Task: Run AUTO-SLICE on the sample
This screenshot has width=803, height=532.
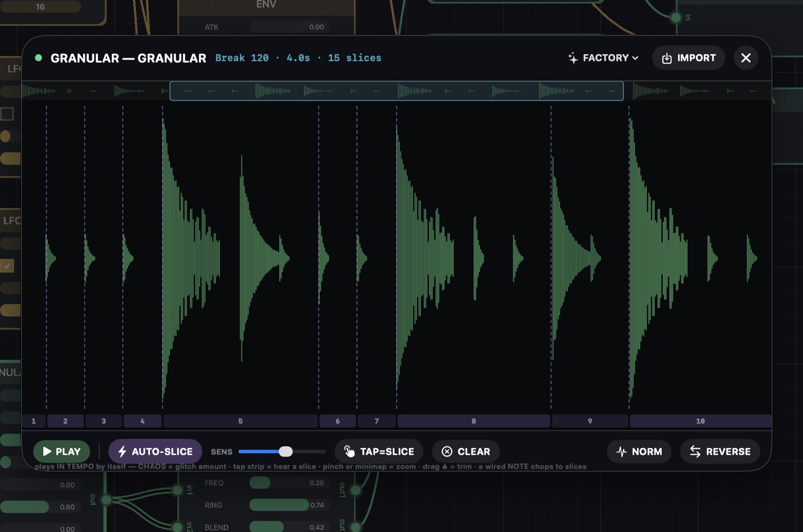Action: click(155, 451)
